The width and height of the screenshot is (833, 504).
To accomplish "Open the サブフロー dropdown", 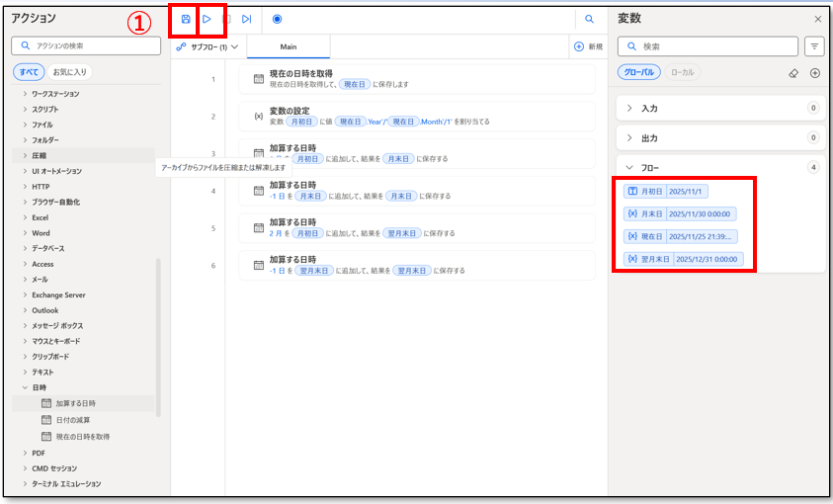I will (208, 46).
